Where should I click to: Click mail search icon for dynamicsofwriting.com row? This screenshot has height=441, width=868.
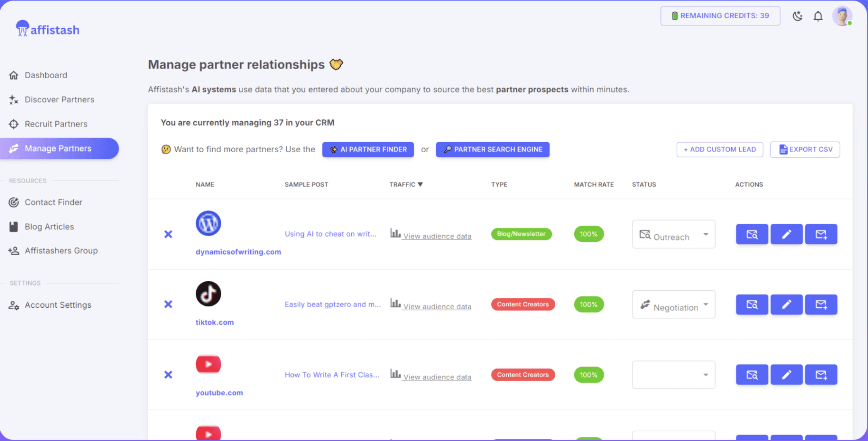tap(752, 234)
